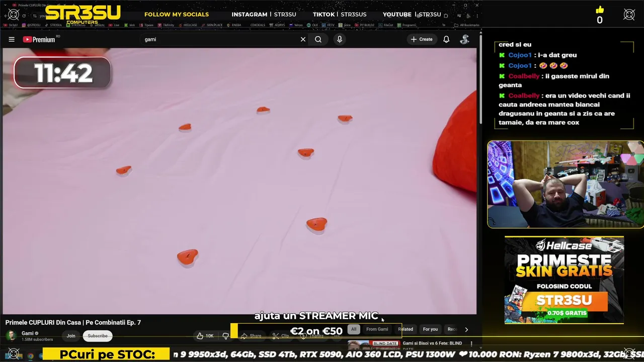The height and width of the screenshot is (362, 644).
Task: Click the stream thumbs-up like counter icon
Action: (x=599, y=10)
